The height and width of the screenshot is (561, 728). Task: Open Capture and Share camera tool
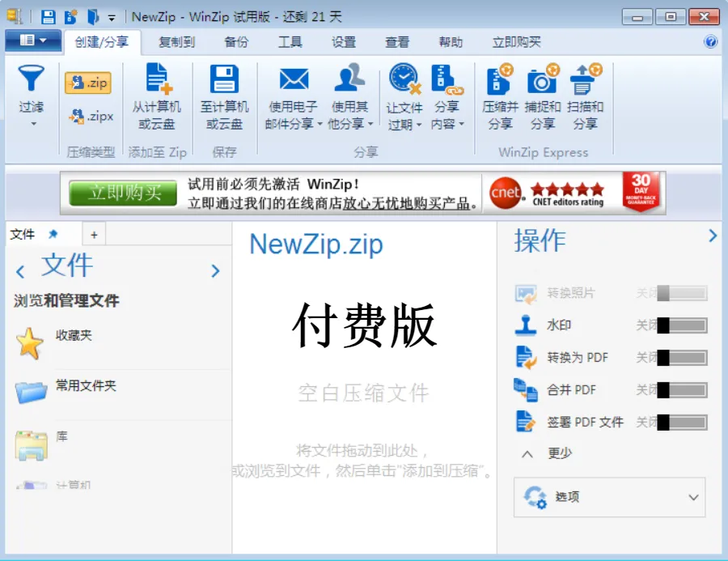click(543, 96)
